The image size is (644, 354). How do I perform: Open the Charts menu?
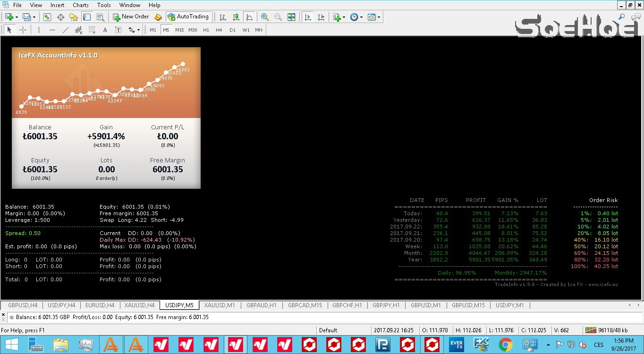click(x=80, y=5)
